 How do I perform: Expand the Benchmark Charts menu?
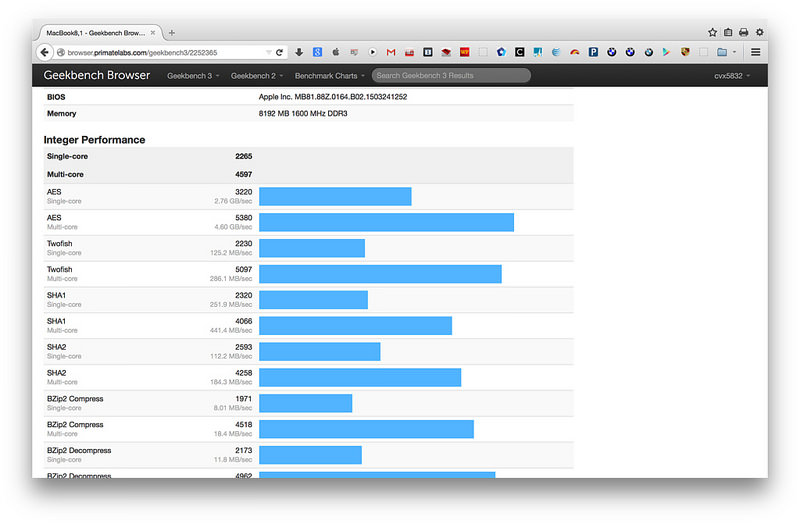pos(330,76)
